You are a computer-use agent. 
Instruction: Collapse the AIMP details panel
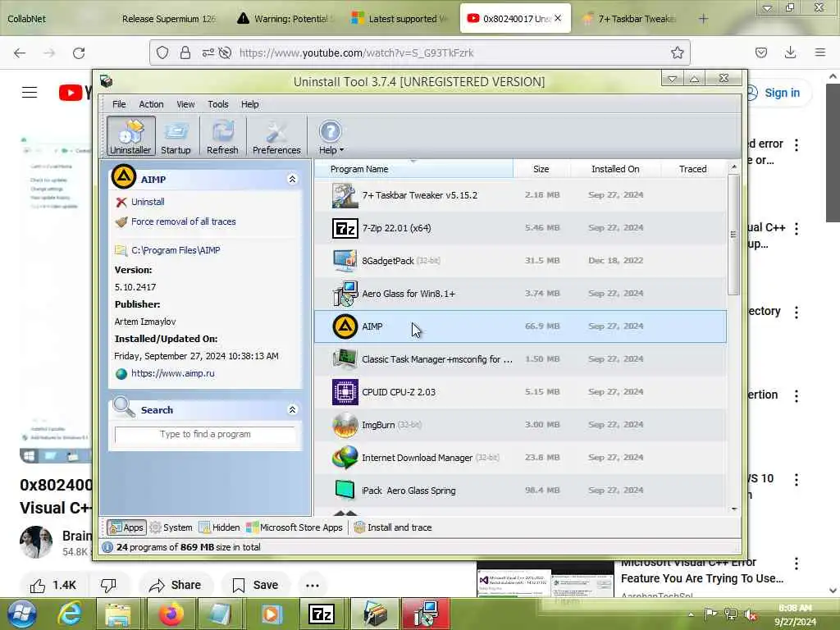coord(292,179)
